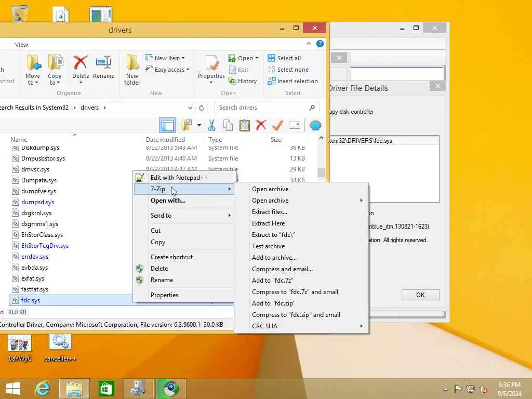The width and height of the screenshot is (532, 399).
Task: Choose Extract files... in 7-Zip submenu
Action: 301,212
